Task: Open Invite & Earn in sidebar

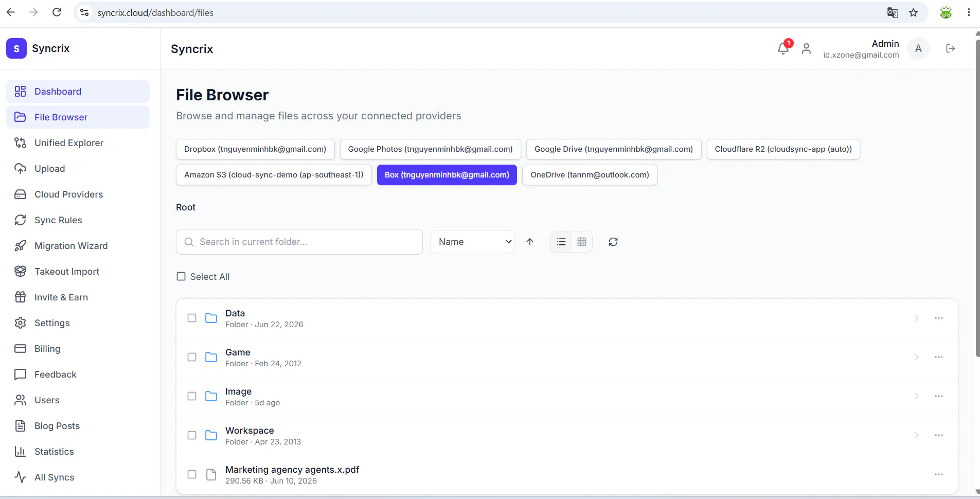Action: point(78,297)
